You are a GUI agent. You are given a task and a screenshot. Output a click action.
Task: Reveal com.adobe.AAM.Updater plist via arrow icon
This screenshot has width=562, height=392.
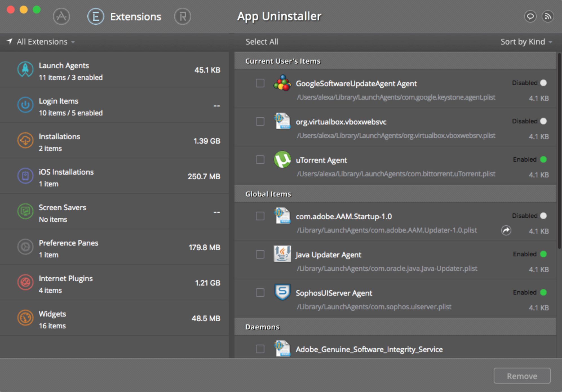[506, 230]
